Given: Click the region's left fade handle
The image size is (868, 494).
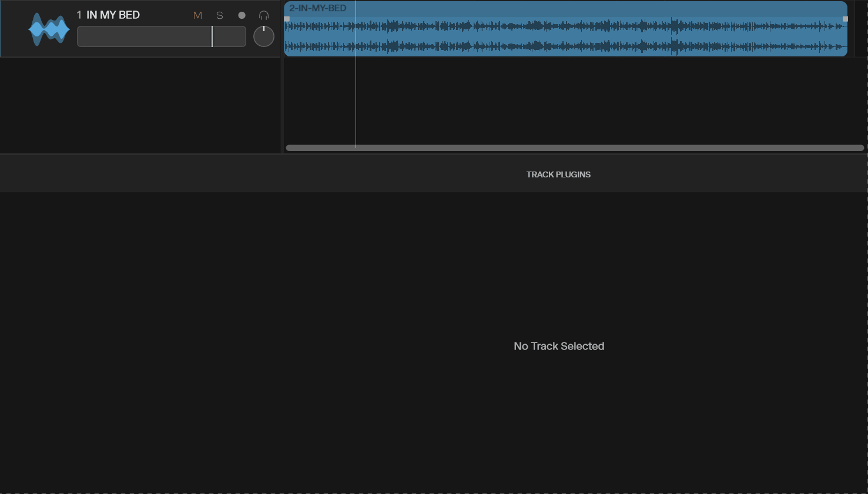Looking at the screenshot, I should pyautogui.click(x=287, y=19).
